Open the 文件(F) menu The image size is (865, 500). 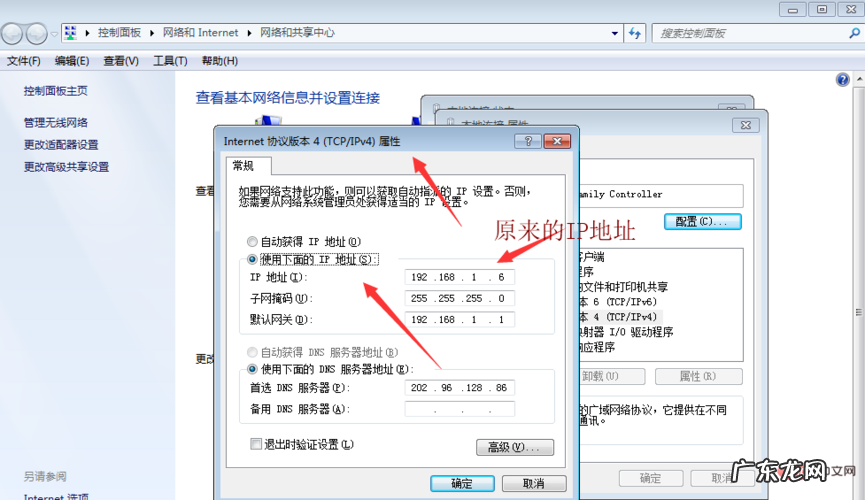(23, 61)
